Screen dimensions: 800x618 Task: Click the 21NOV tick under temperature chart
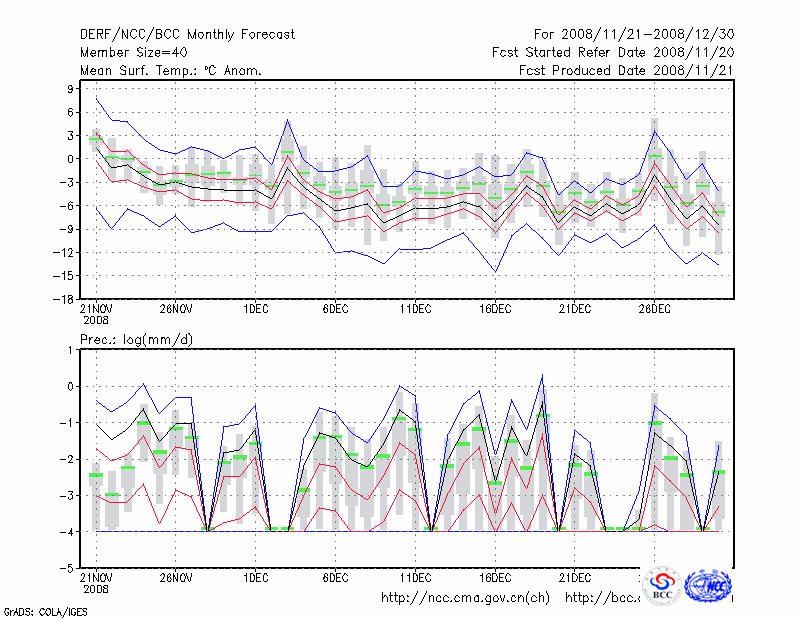pyautogui.click(x=96, y=311)
